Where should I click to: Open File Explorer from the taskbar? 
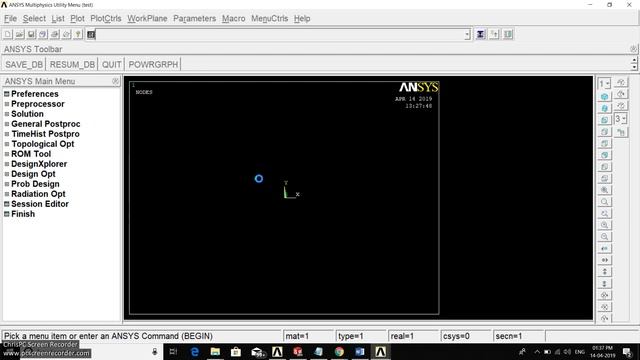(x=215, y=351)
